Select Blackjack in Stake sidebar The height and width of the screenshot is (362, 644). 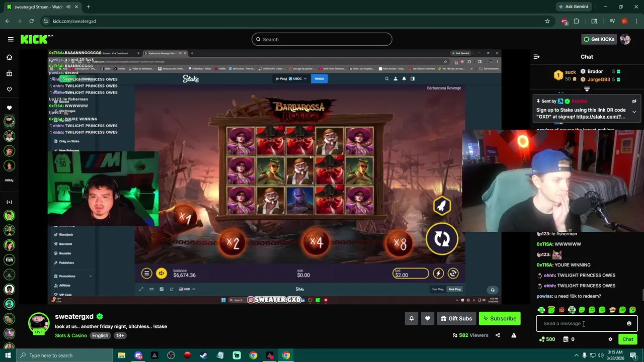coord(66,234)
